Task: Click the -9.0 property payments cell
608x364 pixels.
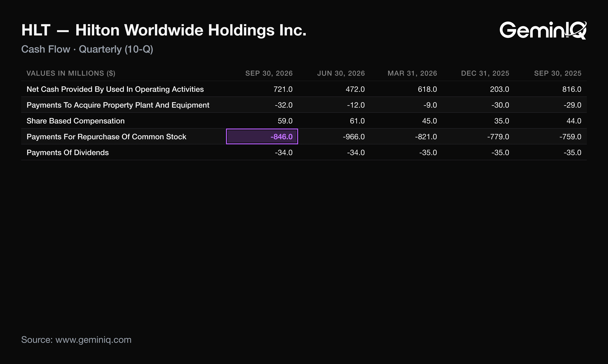Action: point(430,105)
